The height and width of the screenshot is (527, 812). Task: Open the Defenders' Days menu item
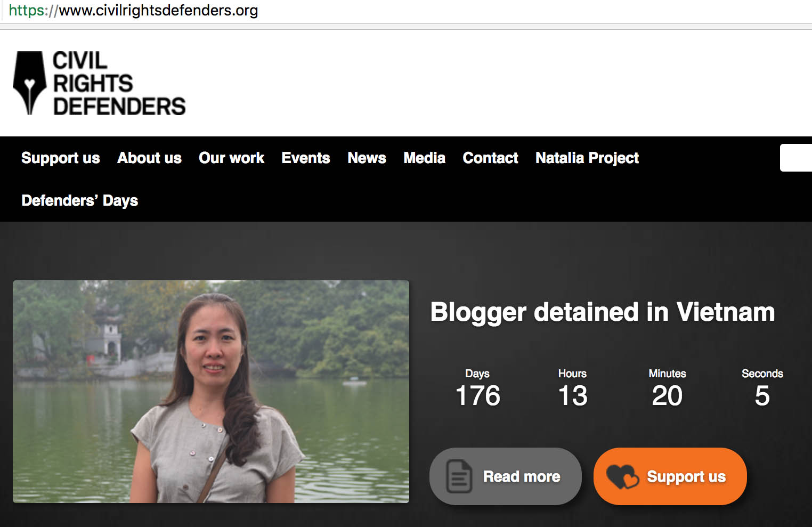click(x=80, y=201)
